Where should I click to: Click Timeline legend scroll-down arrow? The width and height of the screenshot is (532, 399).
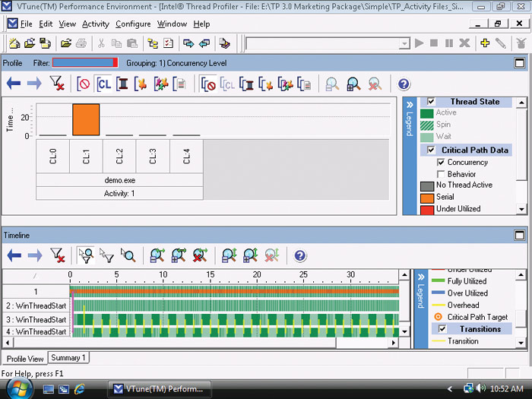point(521,343)
